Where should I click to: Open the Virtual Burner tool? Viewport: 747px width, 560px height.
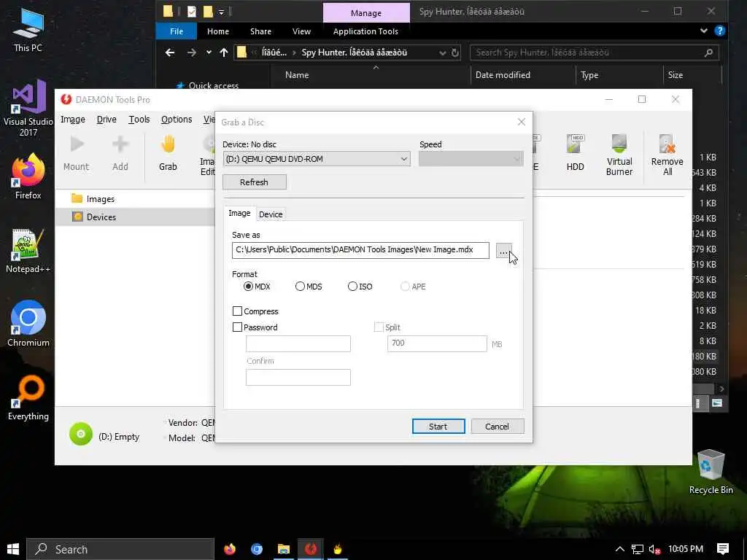tap(619, 155)
